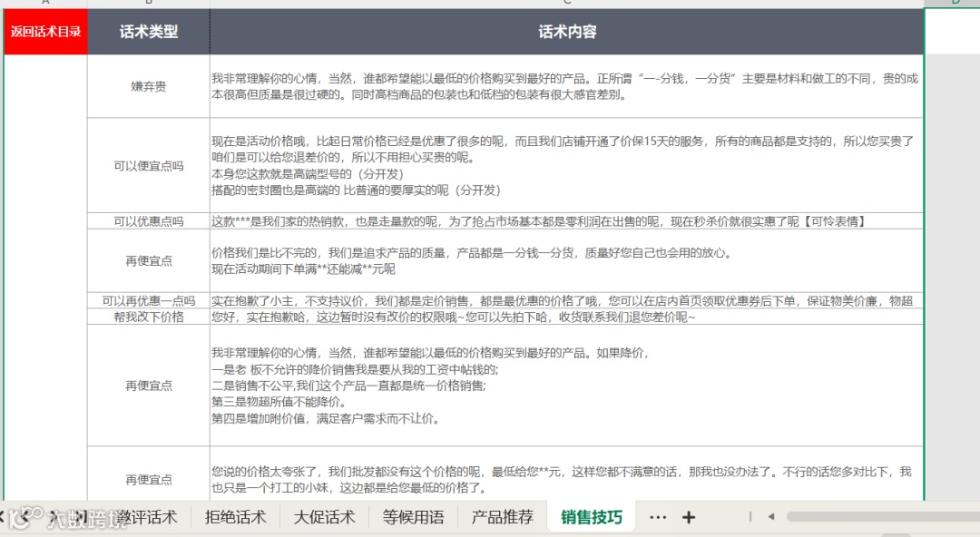
Task: Select the cell starting 价格我们是比不完的
Action: tap(567, 260)
